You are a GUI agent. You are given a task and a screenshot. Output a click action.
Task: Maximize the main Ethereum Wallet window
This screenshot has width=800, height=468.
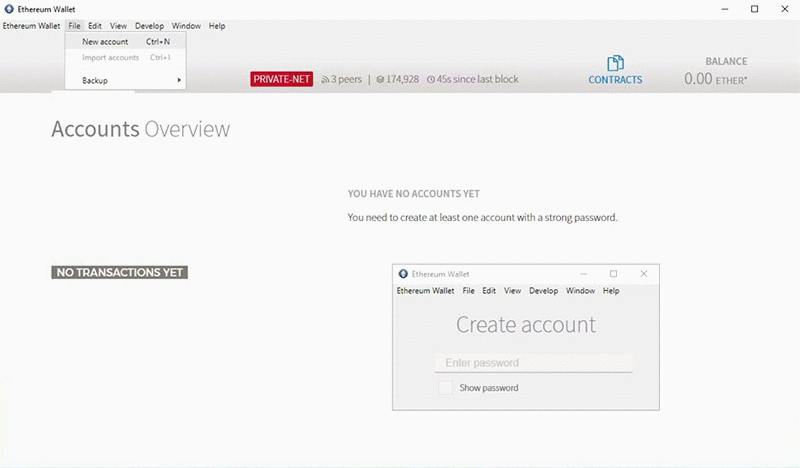click(755, 9)
